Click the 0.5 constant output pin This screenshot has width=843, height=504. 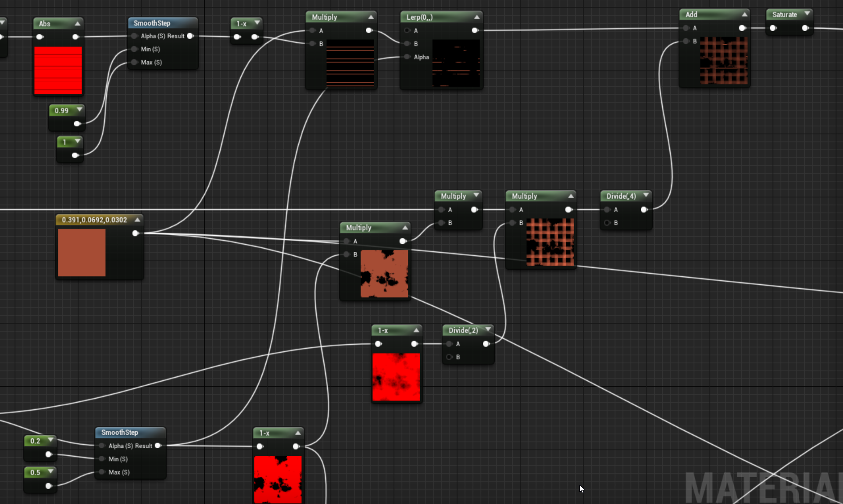point(49,486)
